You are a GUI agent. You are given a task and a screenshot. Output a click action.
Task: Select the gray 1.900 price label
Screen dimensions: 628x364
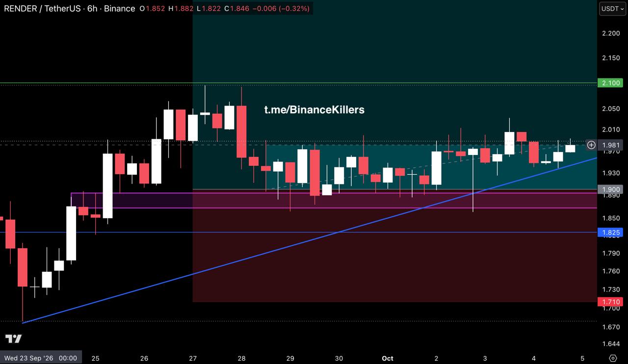[x=611, y=189]
